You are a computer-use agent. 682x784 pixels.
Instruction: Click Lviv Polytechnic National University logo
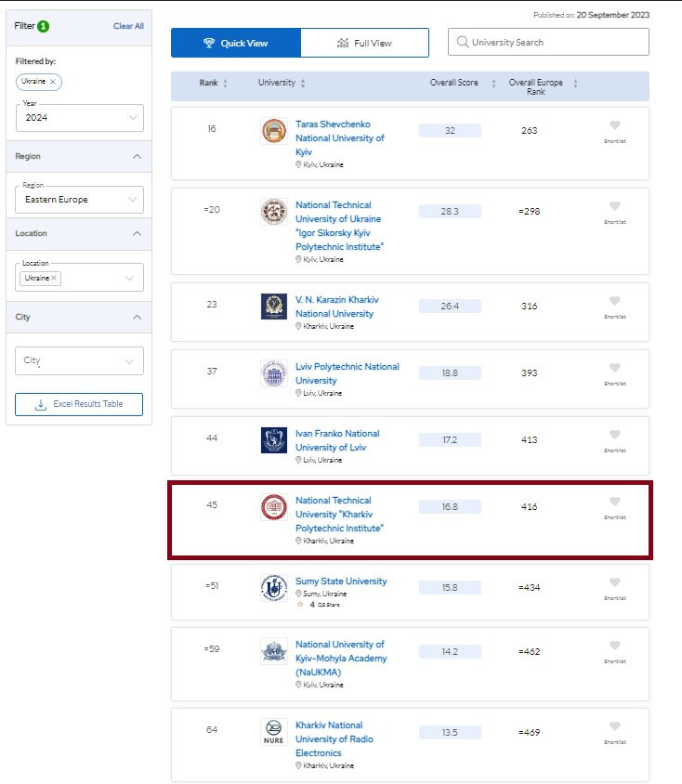coord(274,373)
